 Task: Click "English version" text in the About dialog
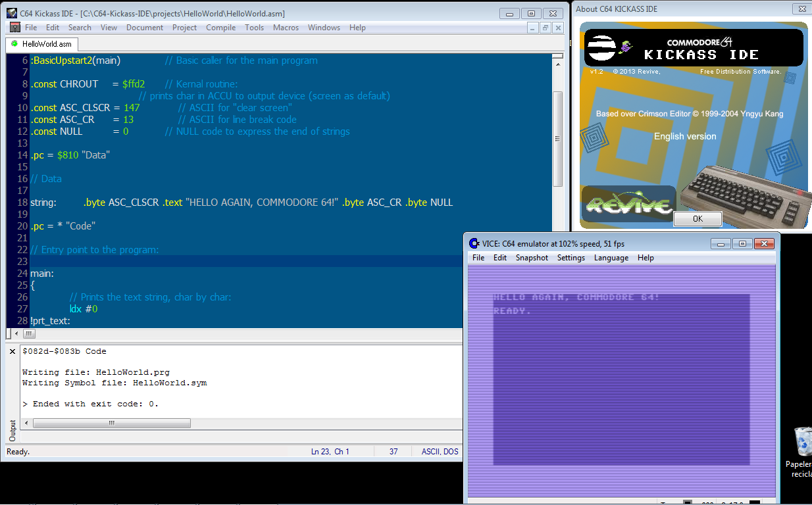click(x=685, y=136)
